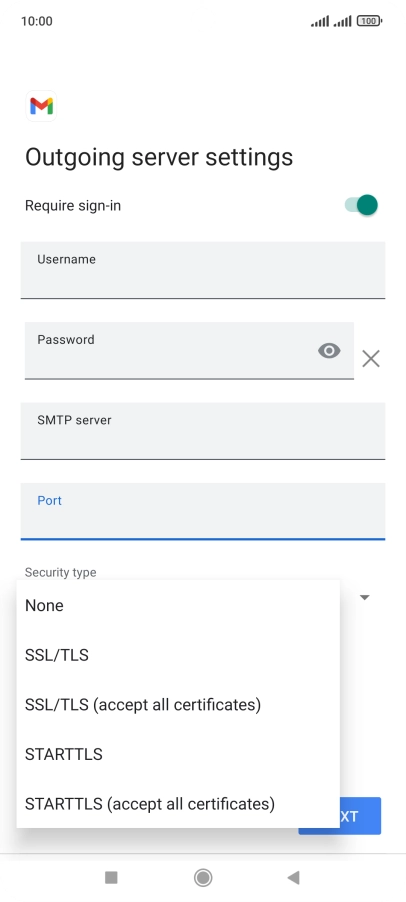
Task: Focus the Password input field
Action: pyautogui.click(x=189, y=350)
